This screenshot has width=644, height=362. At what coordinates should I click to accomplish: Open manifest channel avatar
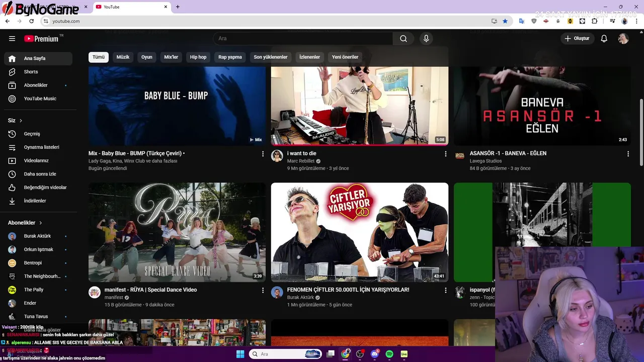point(95,293)
